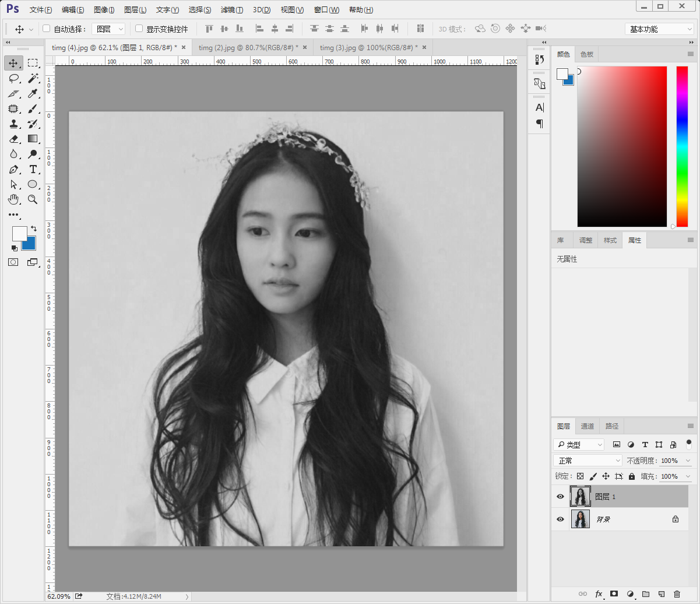The height and width of the screenshot is (604, 700).
Task: Switch to the 通道 tab
Action: [x=588, y=426]
